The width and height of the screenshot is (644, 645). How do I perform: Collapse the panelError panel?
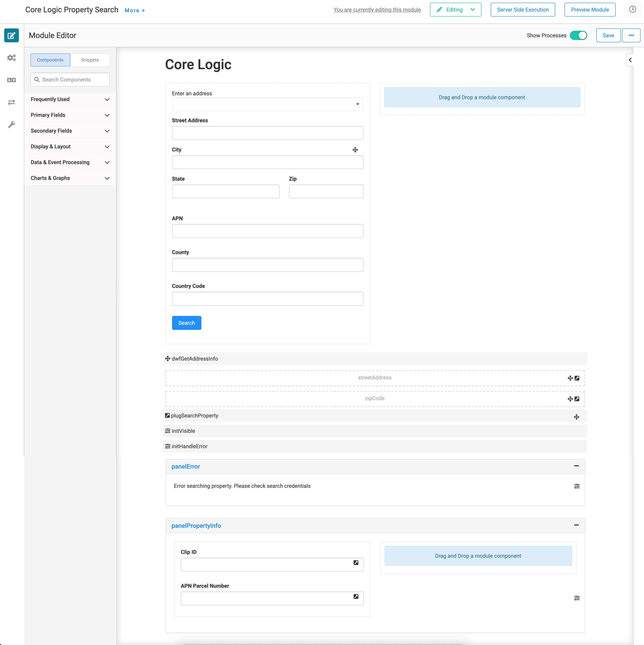[x=576, y=466]
